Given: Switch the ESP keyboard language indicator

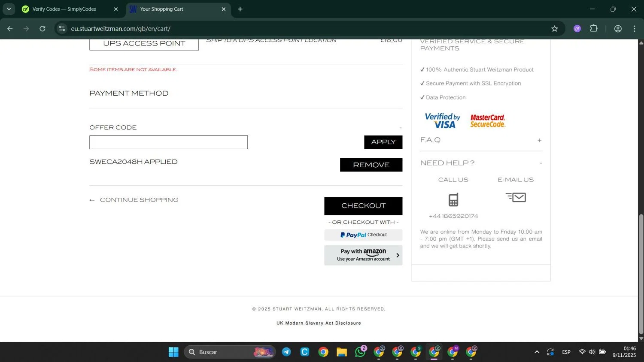Looking at the screenshot, I should pos(566,352).
